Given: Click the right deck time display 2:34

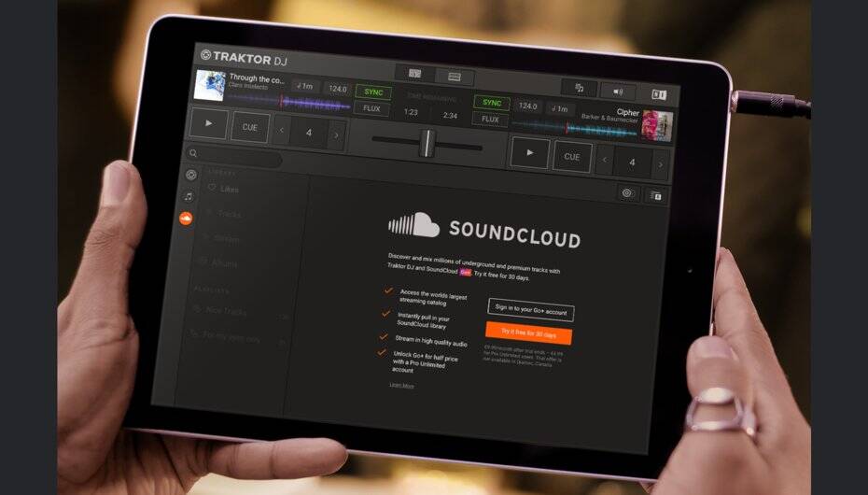Looking at the screenshot, I should (450, 115).
